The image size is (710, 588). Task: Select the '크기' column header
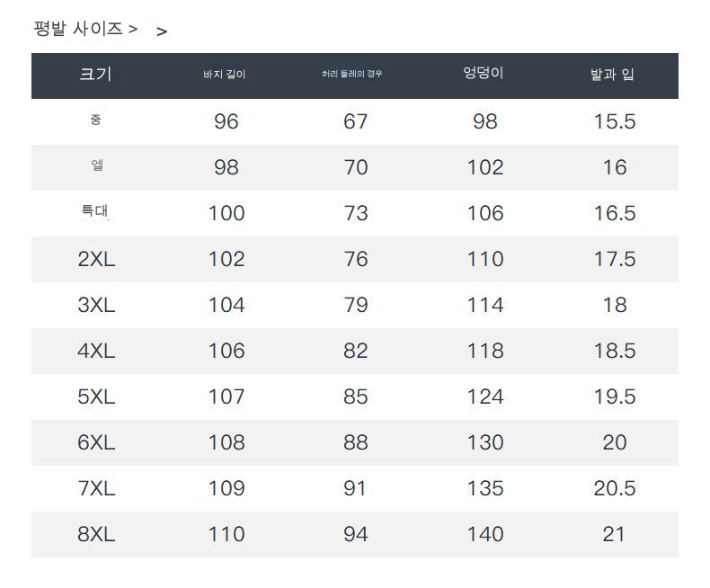coord(95,75)
